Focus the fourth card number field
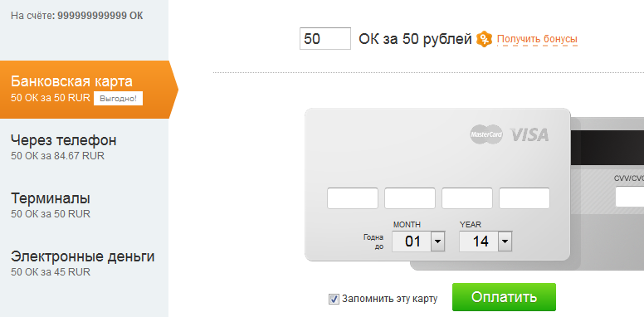The height and width of the screenshot is (317, 644). [524, 198]
